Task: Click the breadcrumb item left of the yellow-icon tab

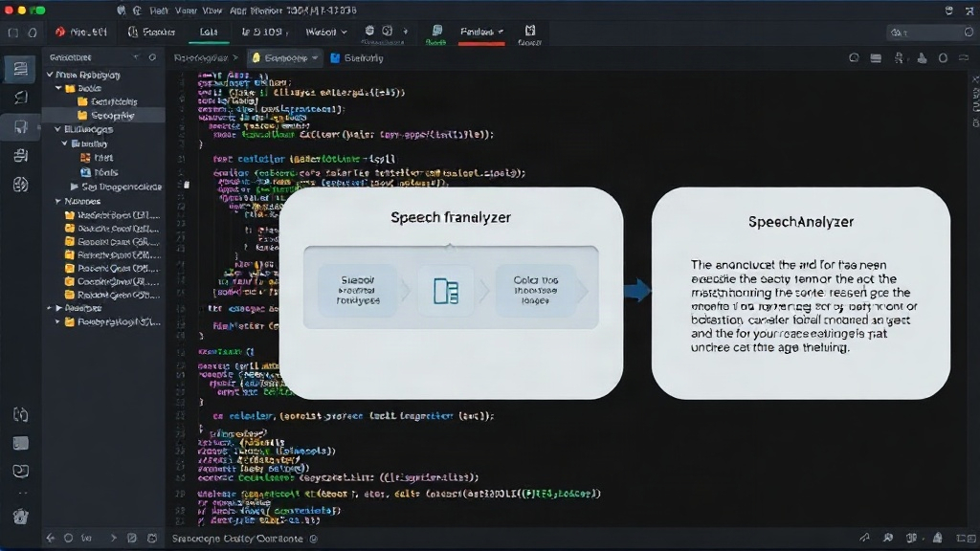Action: pyautogui.click(x=200, y=58)
